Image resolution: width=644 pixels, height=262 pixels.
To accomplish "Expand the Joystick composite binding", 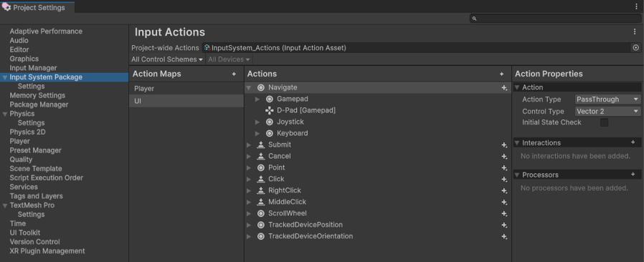I will (257, 122).
